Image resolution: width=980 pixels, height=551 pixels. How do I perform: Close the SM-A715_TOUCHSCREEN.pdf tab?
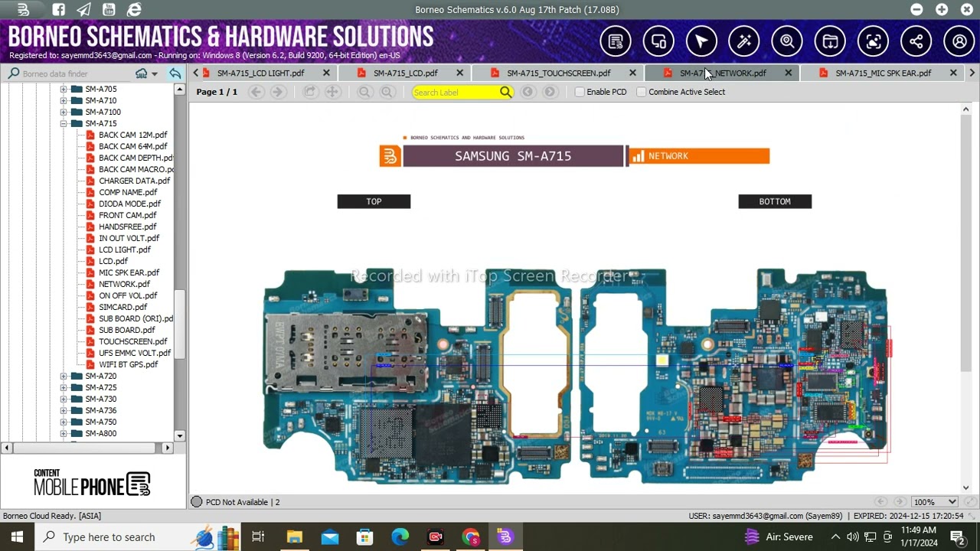click(632, 73)
